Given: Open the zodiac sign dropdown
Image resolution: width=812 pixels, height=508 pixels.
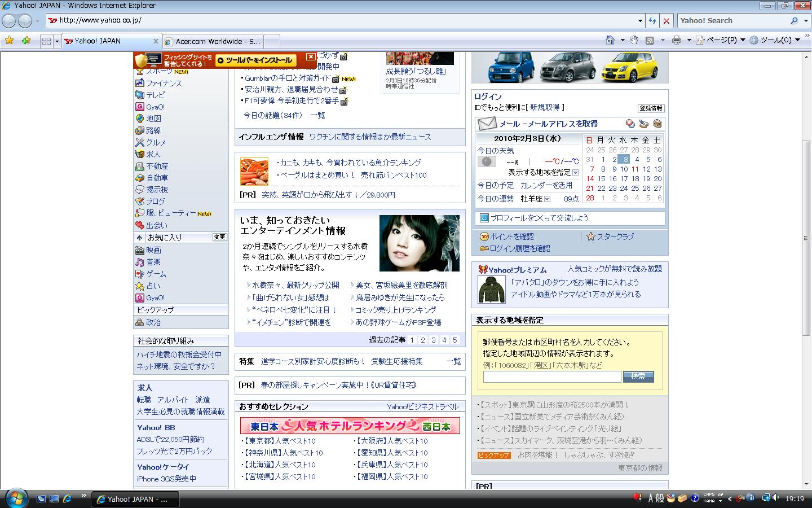Looking at the screenshot, I should [547, 199].
